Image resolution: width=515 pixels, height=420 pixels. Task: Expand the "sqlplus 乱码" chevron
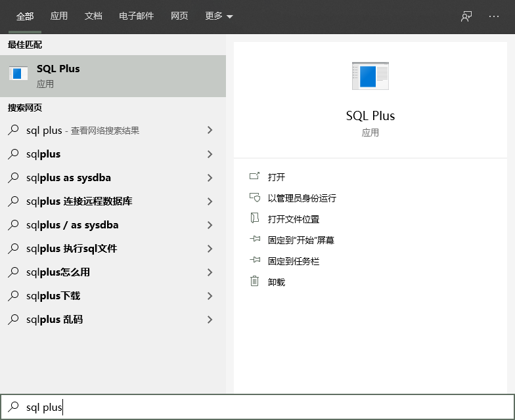(210, 319)
